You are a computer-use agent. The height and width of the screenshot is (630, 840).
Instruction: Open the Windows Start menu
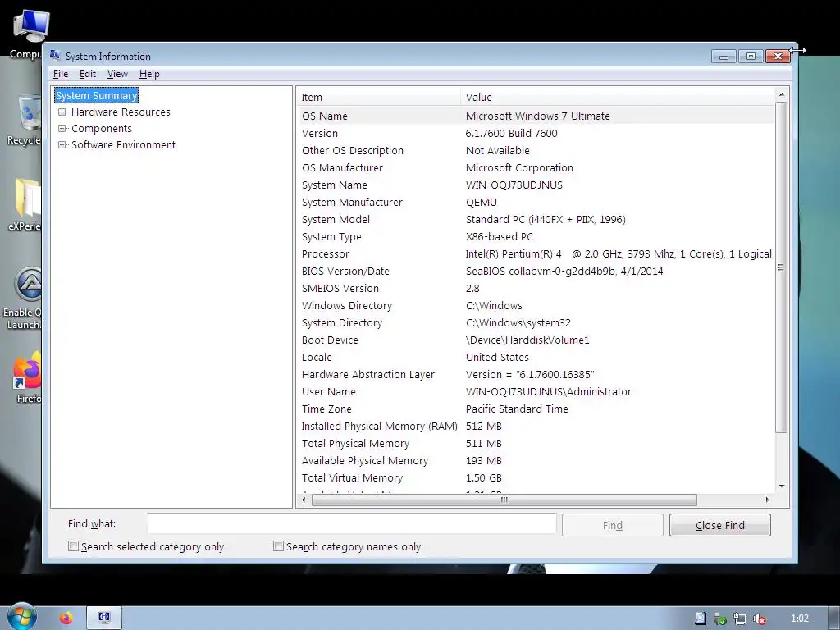point(21,617)
